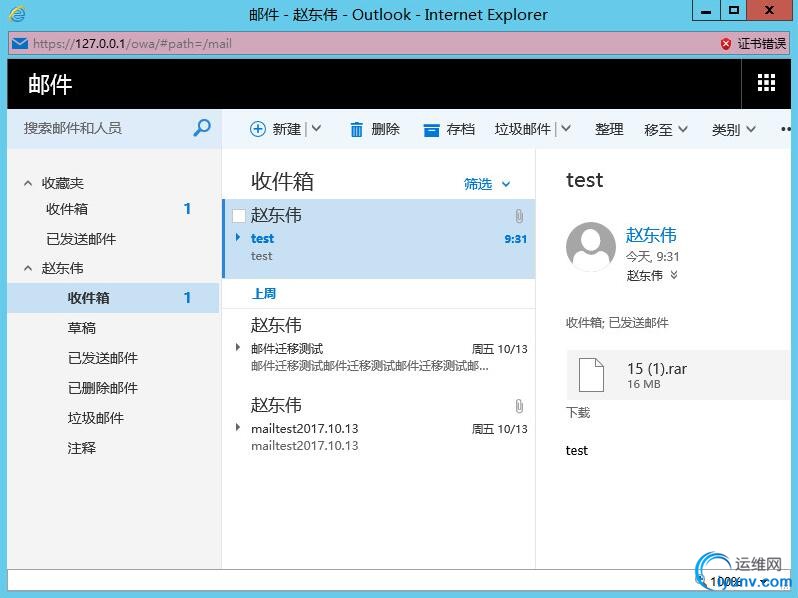The width and height of the screenshot is (798, 598).
Task: Click the certificate error text 证书错误
Action: pos(762,44)
